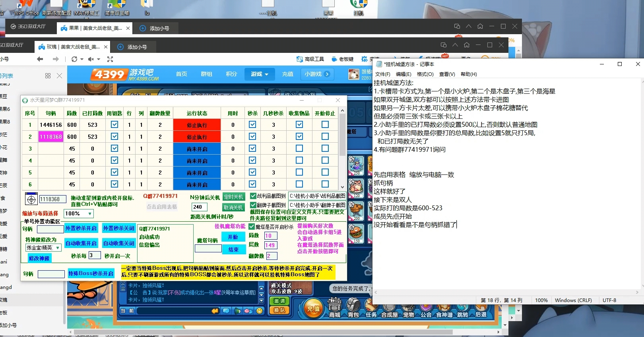Click the shutdown minutes field showing 240
This screenshot has width=644, height=337.
click(200, 207)
